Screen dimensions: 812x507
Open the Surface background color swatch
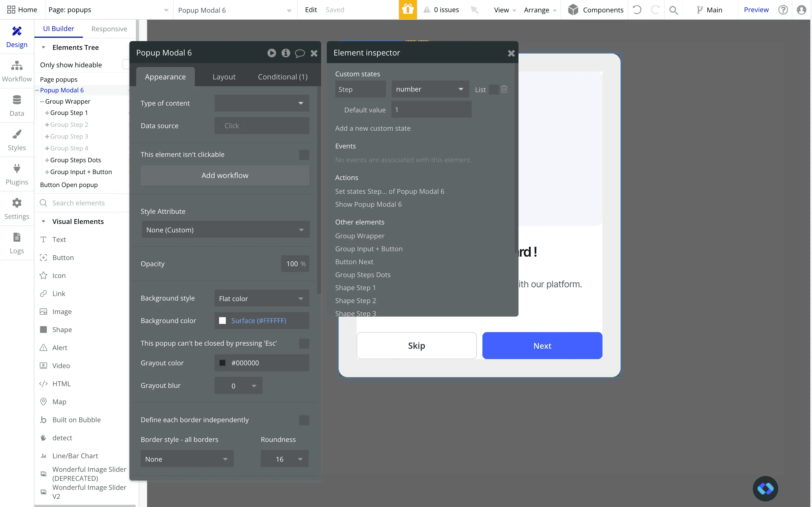(223, 321)
